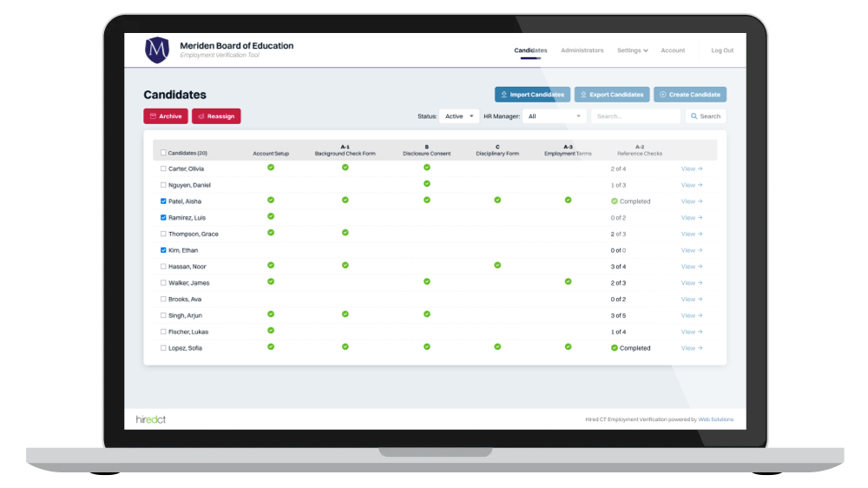Screen dimensions: 868x488
Task: Click the Web Solutions footer link
Action: [716, 419]
